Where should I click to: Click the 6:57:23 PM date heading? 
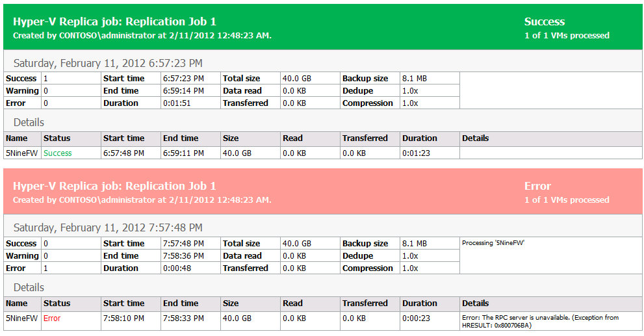(108, 63)
